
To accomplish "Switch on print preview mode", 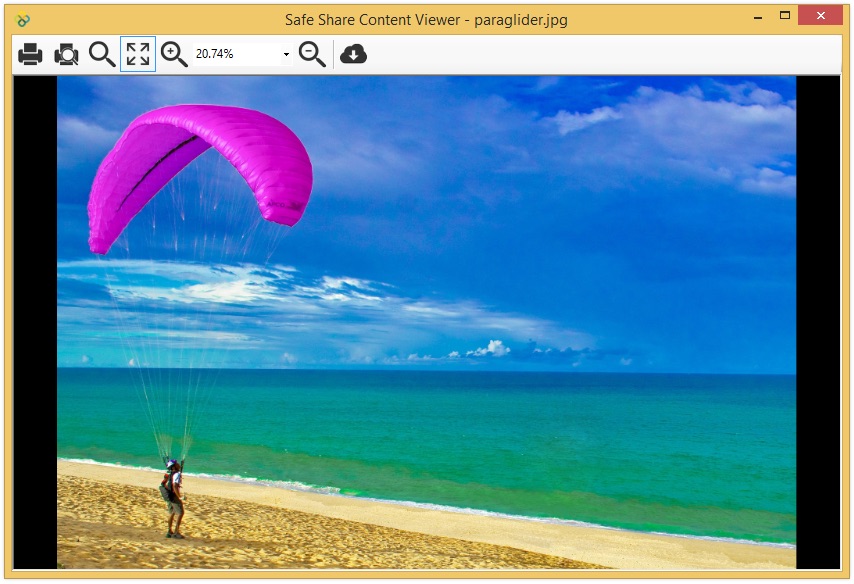I will 65,55.
